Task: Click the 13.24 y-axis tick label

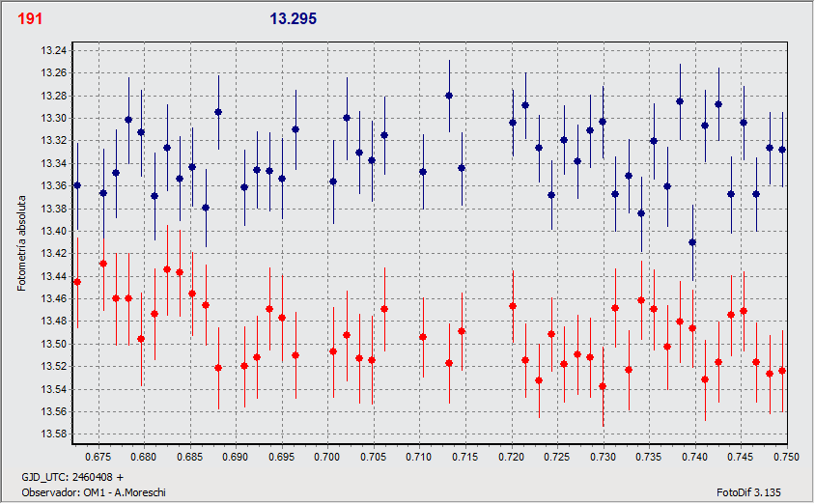Action: click(x=53, y=50)
